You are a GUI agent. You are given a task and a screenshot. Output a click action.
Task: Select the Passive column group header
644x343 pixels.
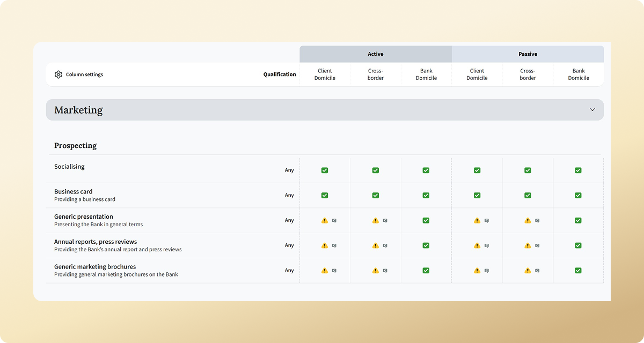click(528, 54)
